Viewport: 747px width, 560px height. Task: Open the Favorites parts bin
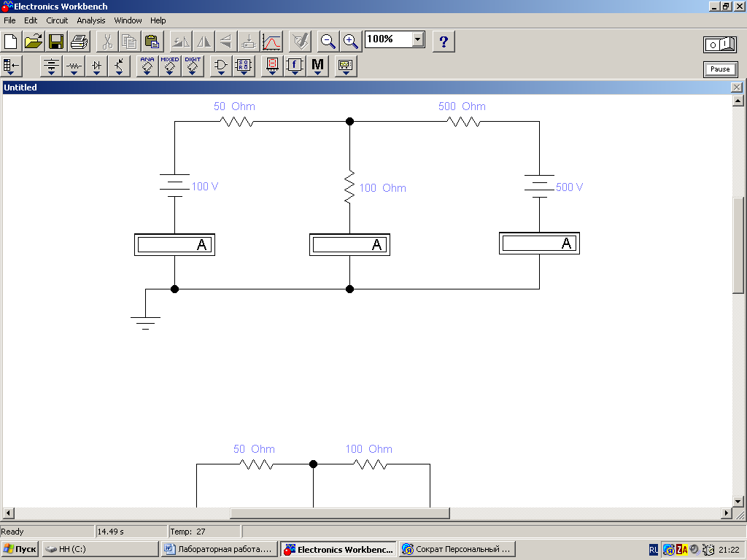click(x=12, y=66)
